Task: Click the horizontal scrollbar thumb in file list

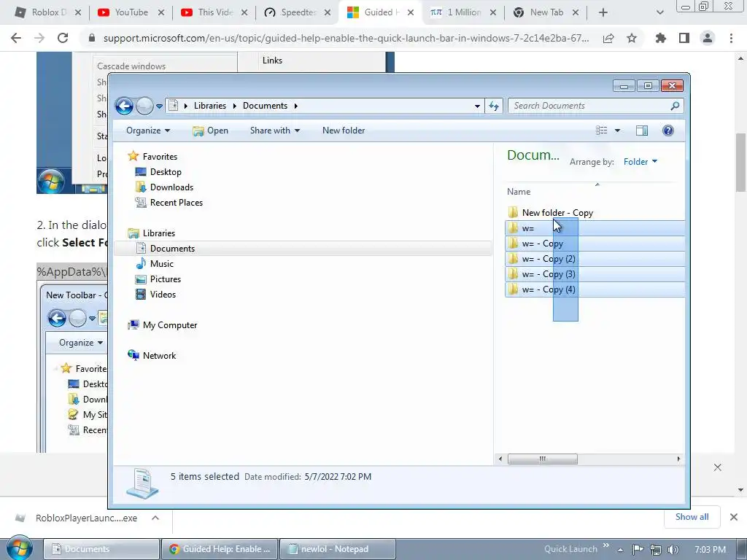Action: pos(542,459)
